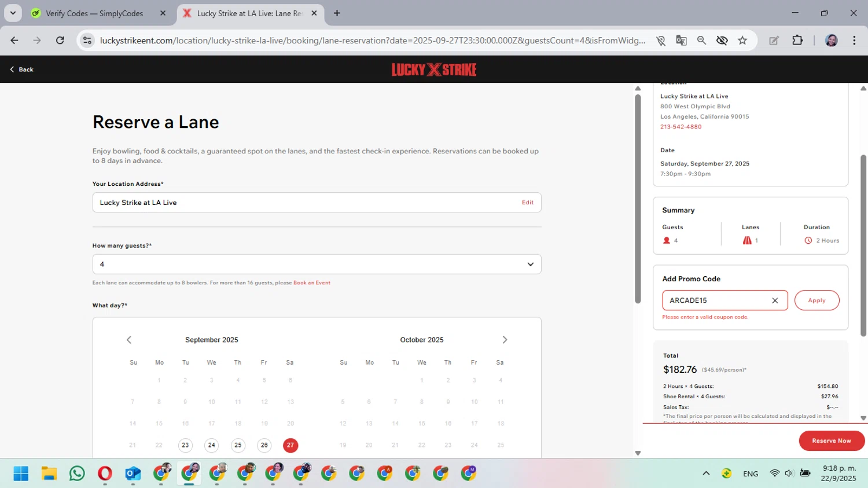868x488 pixels.
Task: Open the Chrome profile avatar
Action: [x=832, y=41]
